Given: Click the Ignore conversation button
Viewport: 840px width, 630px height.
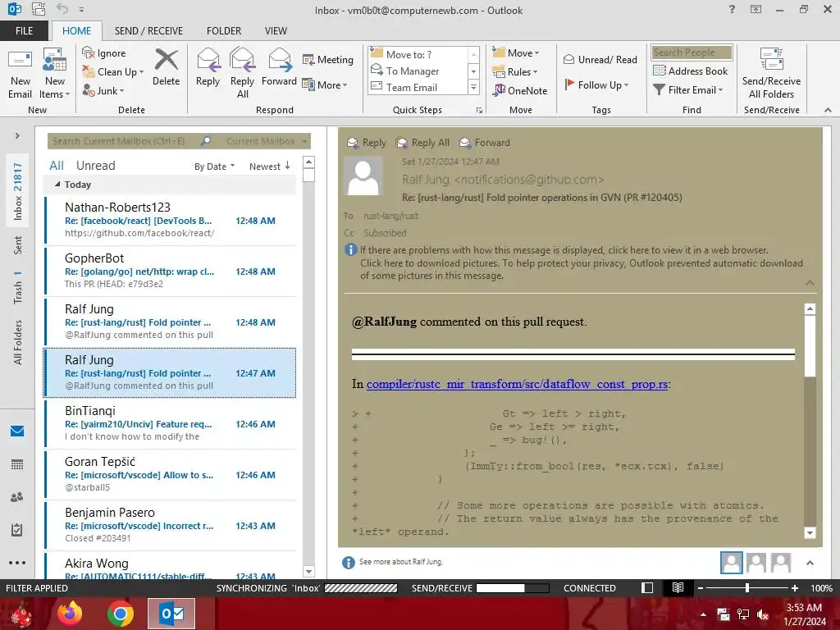Looking at the screenshot, I should (x=104, y=53).
